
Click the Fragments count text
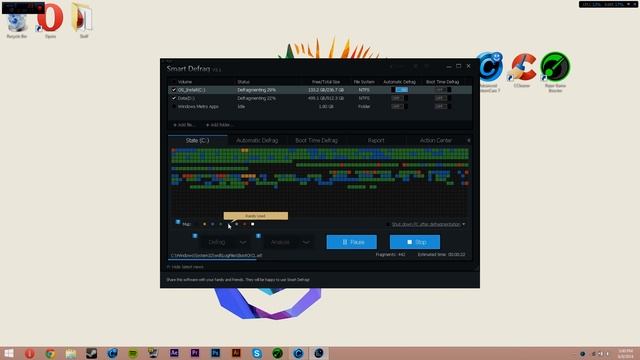pyautogui.click(x=390, y=255)
